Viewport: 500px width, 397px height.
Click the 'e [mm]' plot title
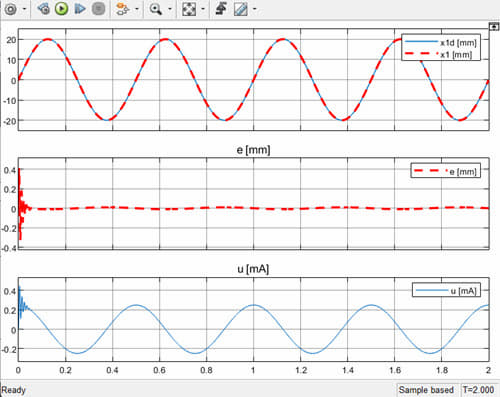253,150
